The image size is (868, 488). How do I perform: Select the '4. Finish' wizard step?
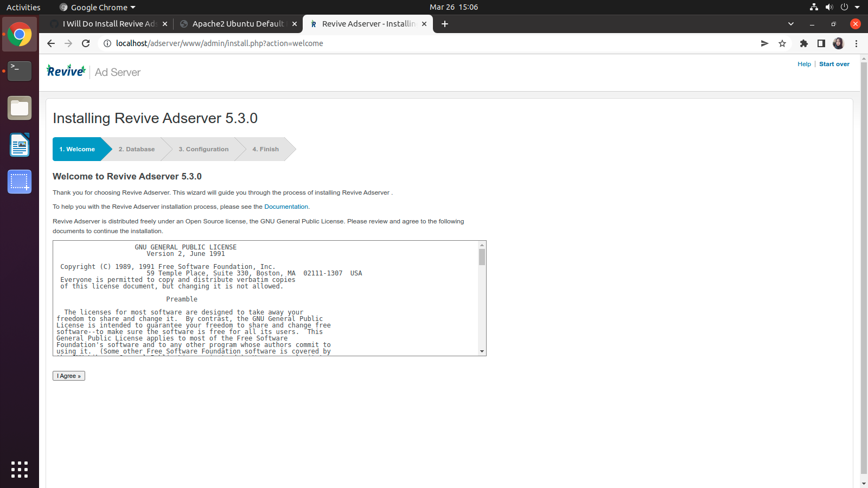point(266,149)
